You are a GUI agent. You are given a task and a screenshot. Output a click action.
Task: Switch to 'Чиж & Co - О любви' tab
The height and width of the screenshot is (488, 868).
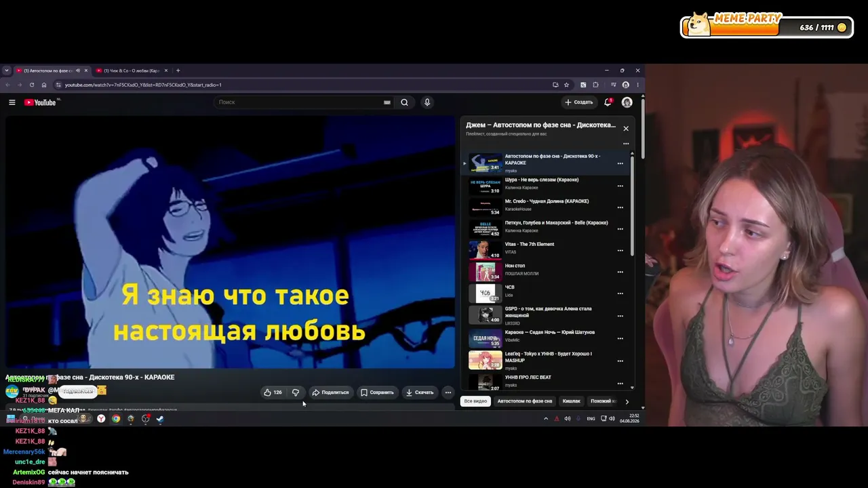click(131, 70)
